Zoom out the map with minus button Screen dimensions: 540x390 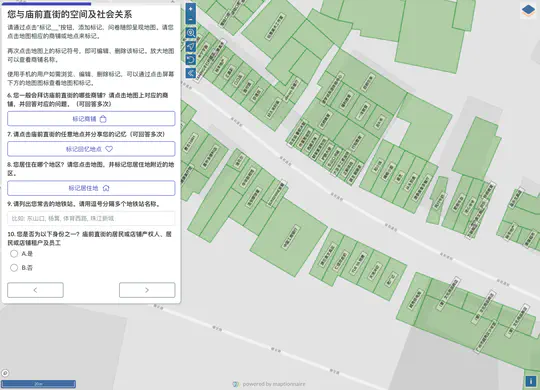(191, 19)
